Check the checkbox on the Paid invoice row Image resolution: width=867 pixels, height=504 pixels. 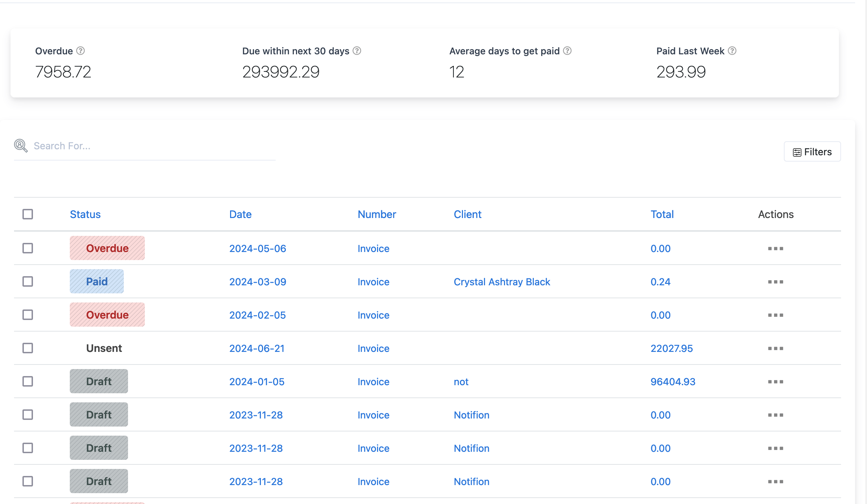click(28, 281)
